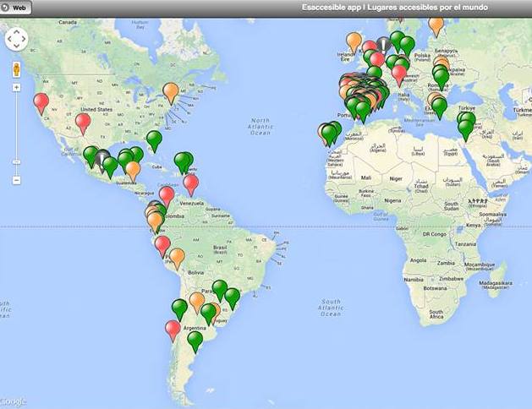
Task: Click the 'South Atlantic Ocean' label
Action: [x=331, y=308]
